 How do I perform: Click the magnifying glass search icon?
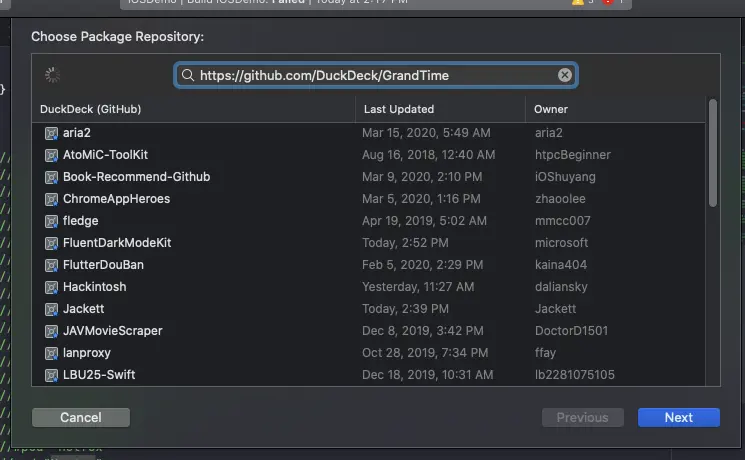(188, 75)
